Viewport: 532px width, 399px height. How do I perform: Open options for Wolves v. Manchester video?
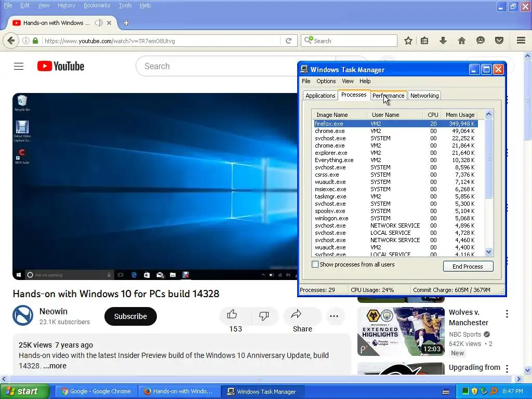[507, 314]
